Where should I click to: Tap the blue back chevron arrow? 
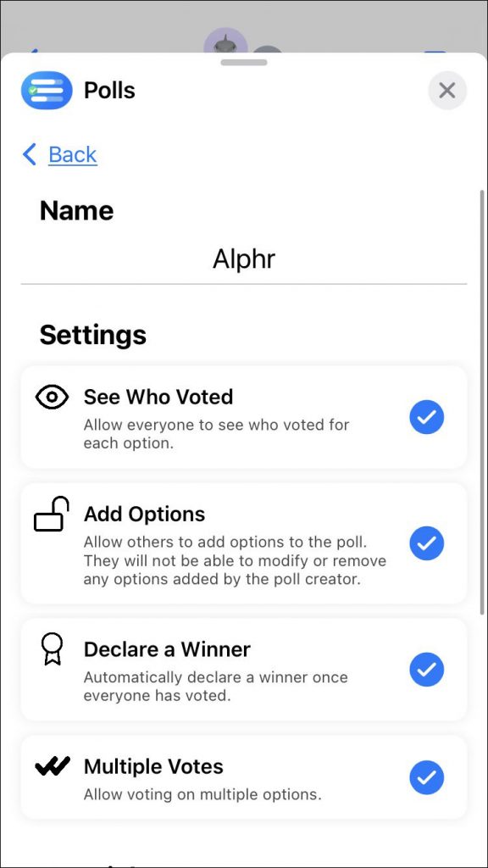[28, 155]
